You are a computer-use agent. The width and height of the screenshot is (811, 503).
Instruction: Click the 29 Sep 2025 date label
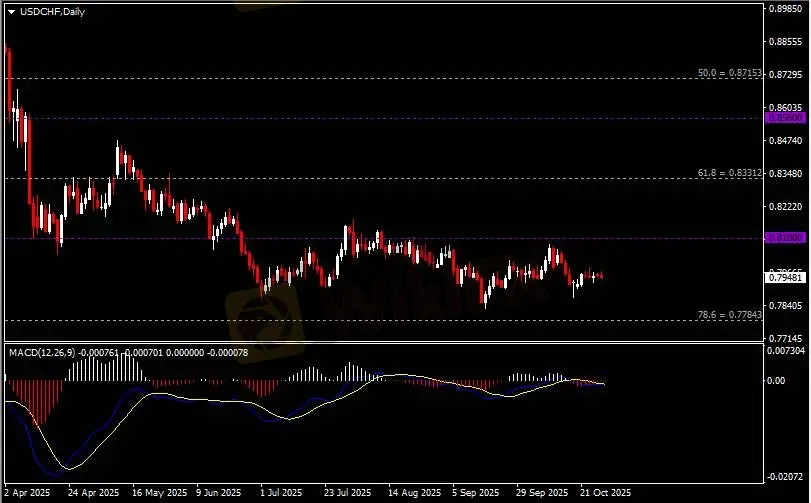(x=542, y=493)
